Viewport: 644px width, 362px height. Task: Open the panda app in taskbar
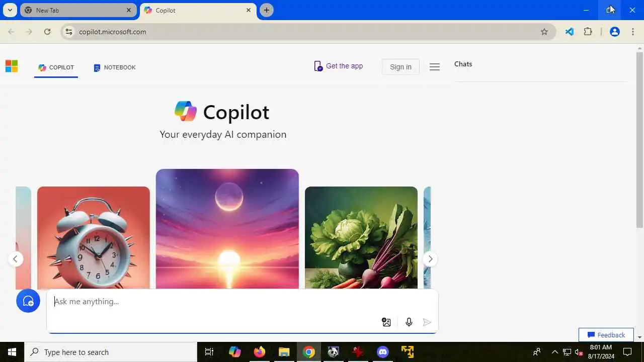(x=333, y=352)
